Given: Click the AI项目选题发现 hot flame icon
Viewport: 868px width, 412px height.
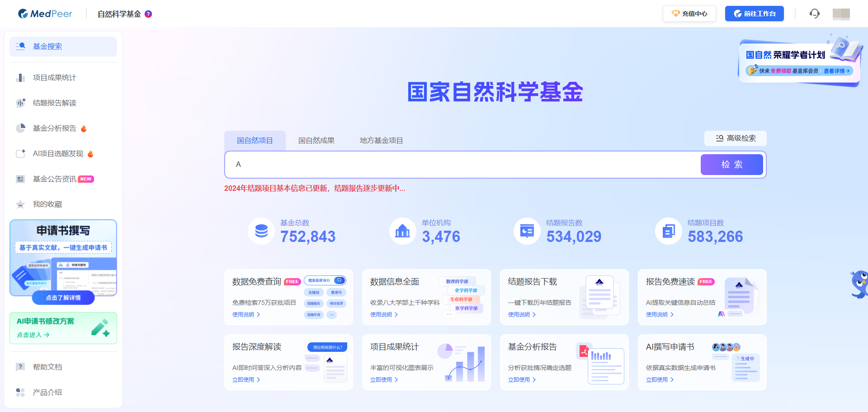Looking at the screenshot, I should click(x=90, y=154).
